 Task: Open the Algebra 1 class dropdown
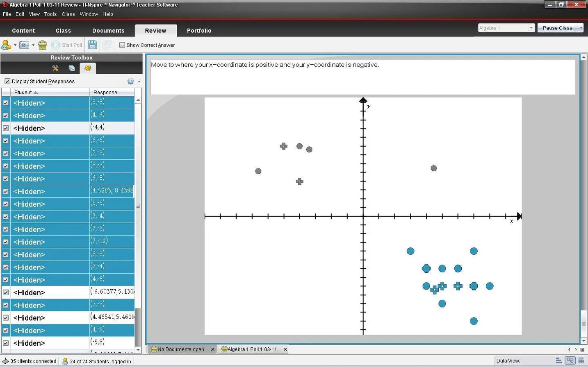click(x=531, y=28)
